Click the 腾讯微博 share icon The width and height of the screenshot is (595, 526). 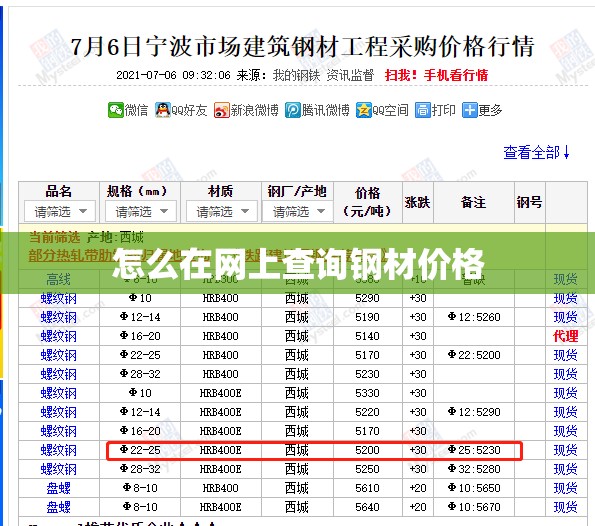point(293,110)
